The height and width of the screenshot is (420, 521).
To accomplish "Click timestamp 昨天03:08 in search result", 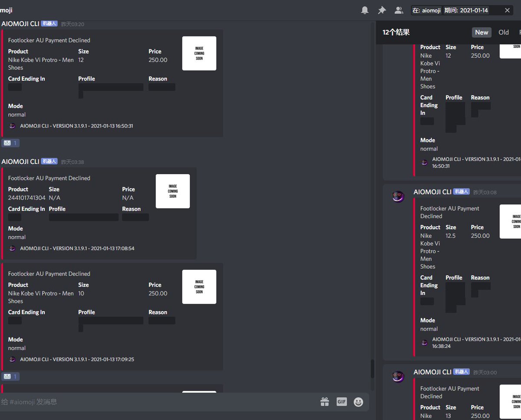I will tap(485, 192).
